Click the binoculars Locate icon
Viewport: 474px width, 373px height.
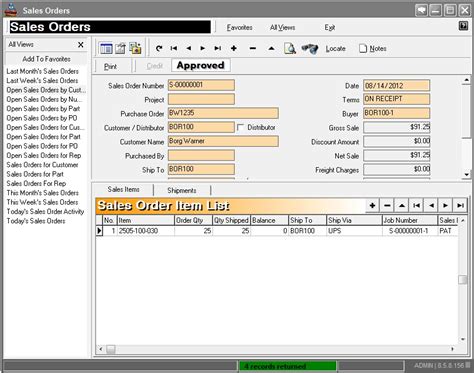(310, 49)
